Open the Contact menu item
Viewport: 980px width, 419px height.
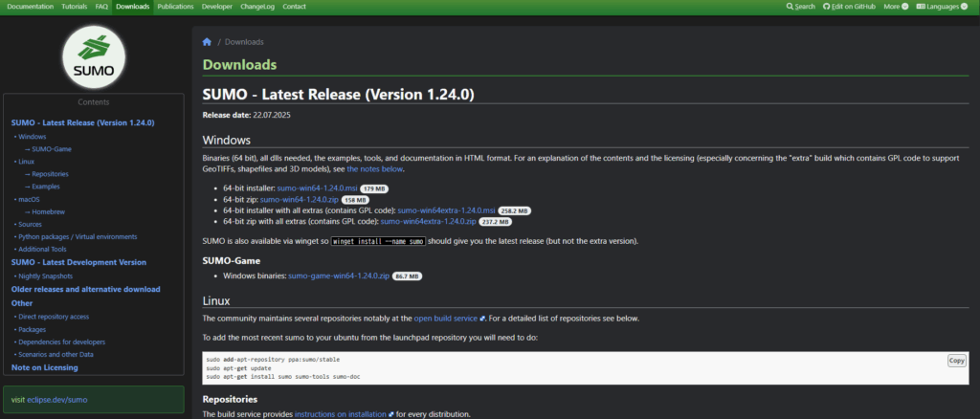[x=295, y=7]
